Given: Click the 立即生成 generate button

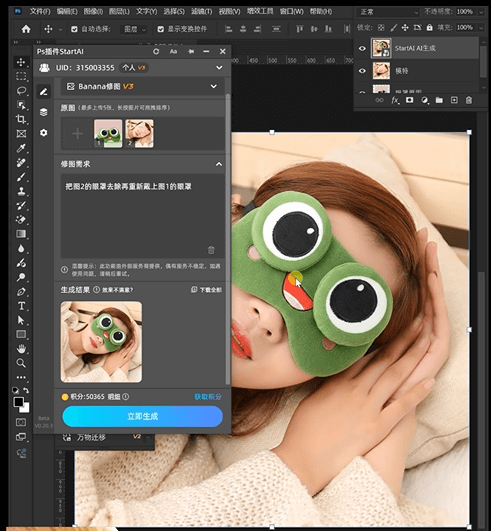Looking at the screenshot, I should pyautogui.click(x=143, y=416).
